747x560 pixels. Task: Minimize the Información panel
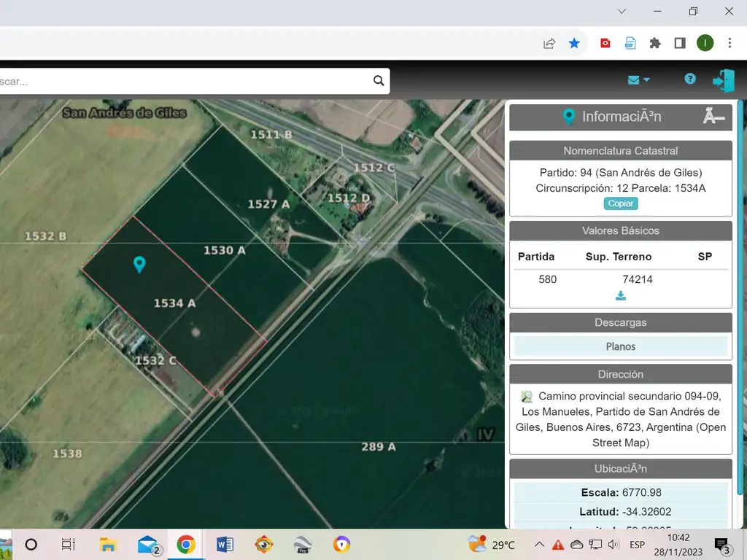click(x=713, y=117)
